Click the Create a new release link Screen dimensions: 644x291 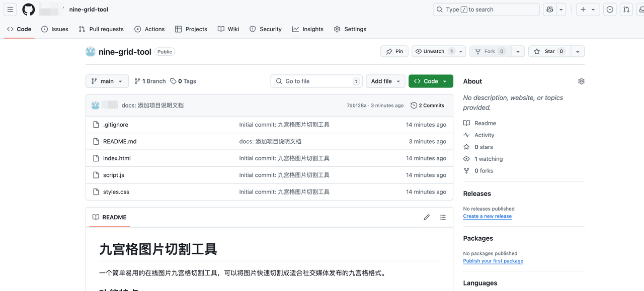pos(487,216)
